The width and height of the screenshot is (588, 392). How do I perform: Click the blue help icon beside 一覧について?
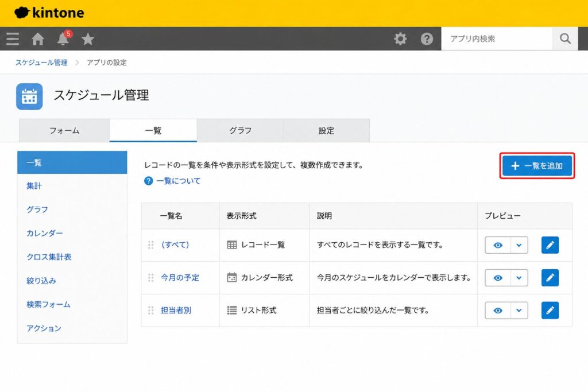tap(149, 181)
